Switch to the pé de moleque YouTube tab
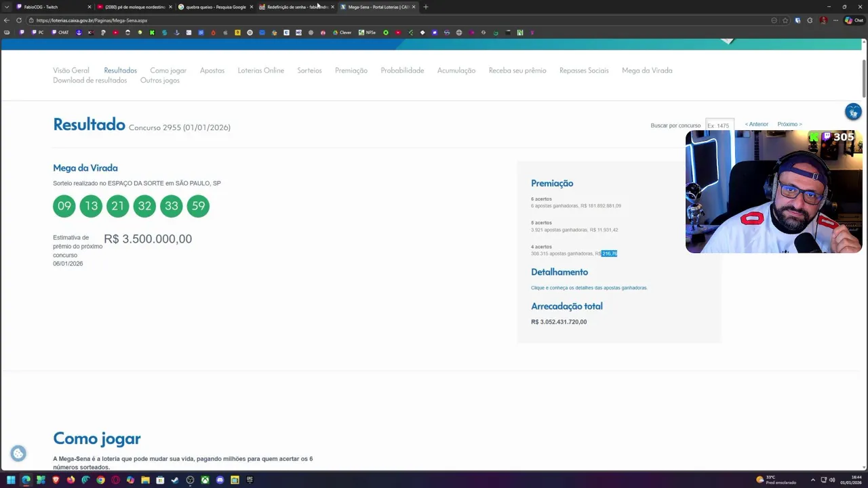This screenshot has width=868, height=488. 134,7
